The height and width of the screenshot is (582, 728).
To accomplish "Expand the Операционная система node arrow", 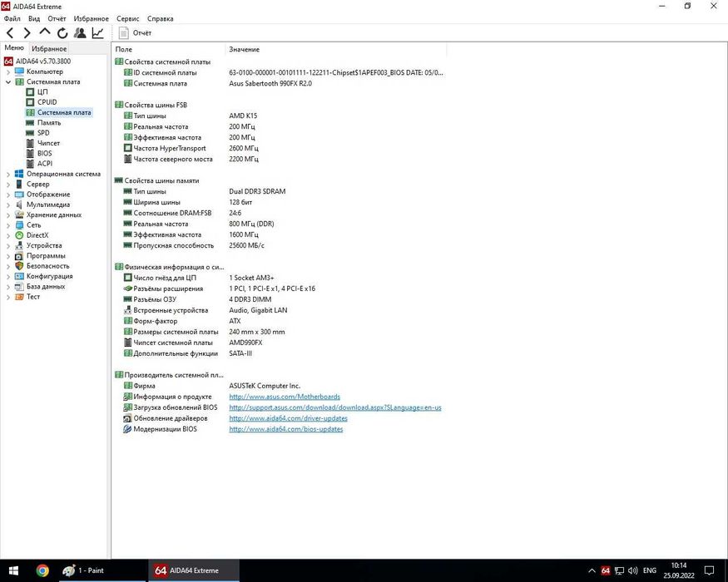I will pyautogui.click(x=7, y=174).
